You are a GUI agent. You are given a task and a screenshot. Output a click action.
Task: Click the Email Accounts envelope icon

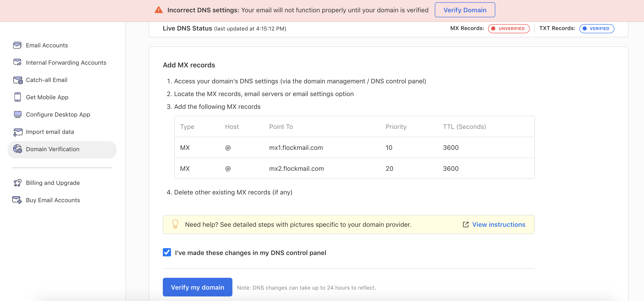[17, 45]
